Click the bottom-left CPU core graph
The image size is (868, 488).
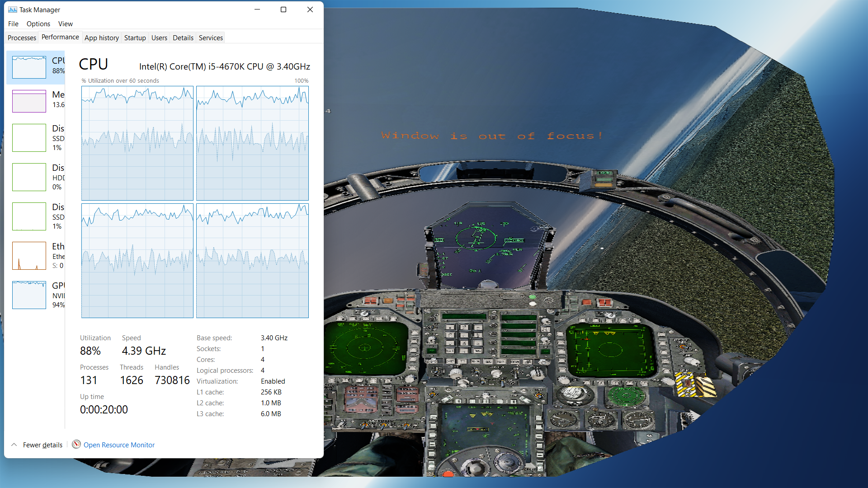(137, 261)
